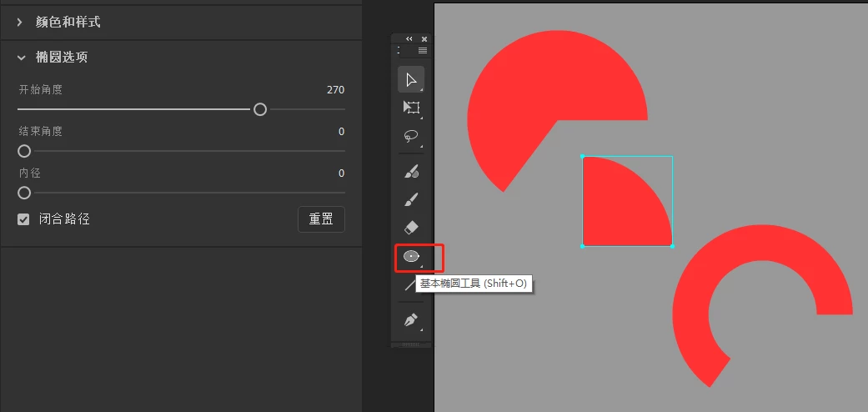Click the 开始角度 value 270
Viewport: 868px width, 412px height.
(335, 90)
